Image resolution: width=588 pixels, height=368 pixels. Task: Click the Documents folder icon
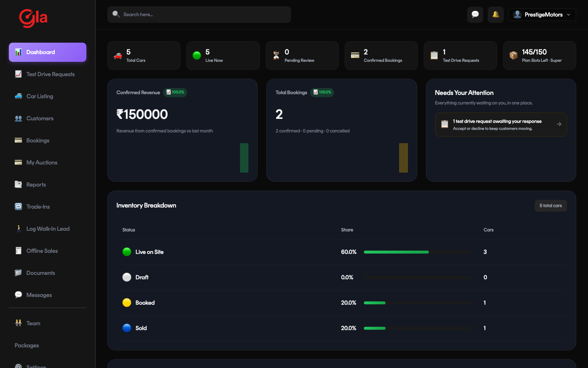click(x=18, y=273)
